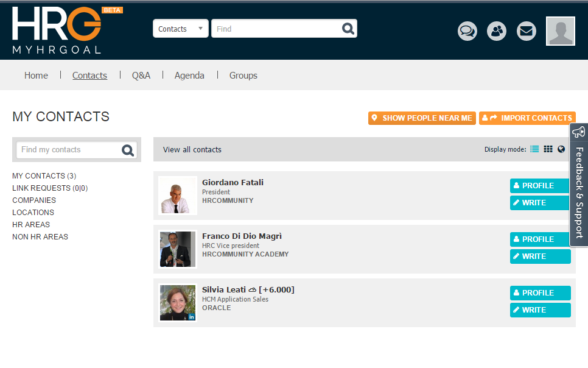This screenshot has width=588, height=368.
Task: Click the Import Contacts button
Action: [527, 118]
